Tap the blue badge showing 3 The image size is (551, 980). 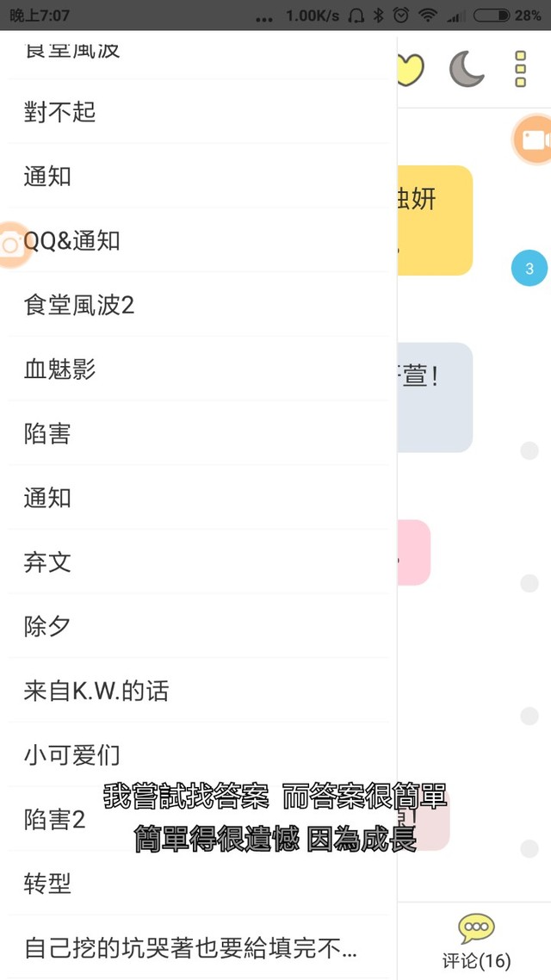(529, 269)
